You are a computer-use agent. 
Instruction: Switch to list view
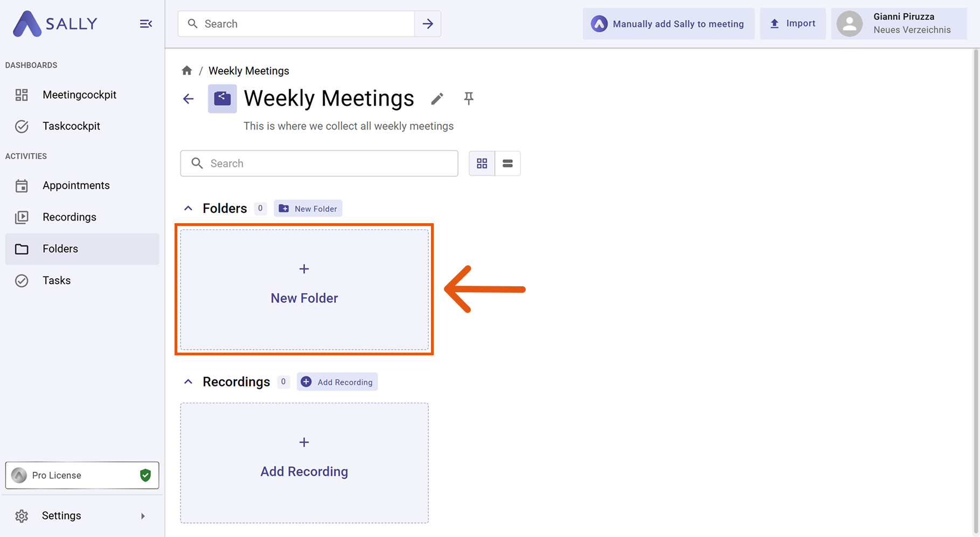coord(508,163)
